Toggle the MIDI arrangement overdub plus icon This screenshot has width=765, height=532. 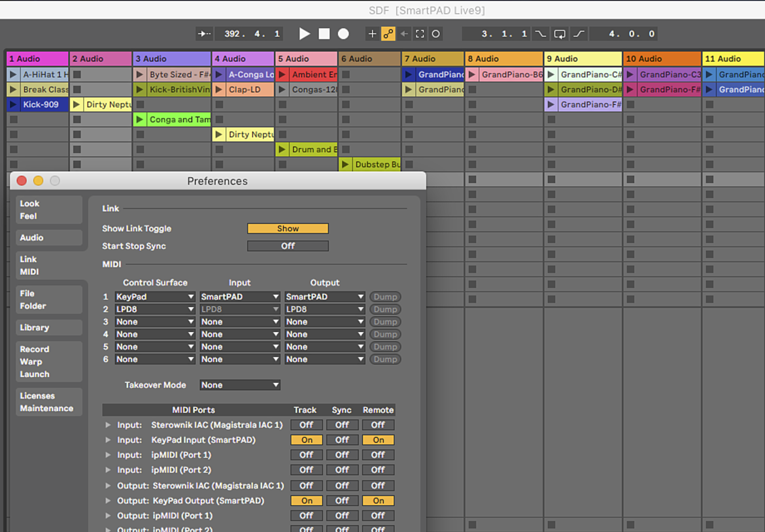[372, 33]
